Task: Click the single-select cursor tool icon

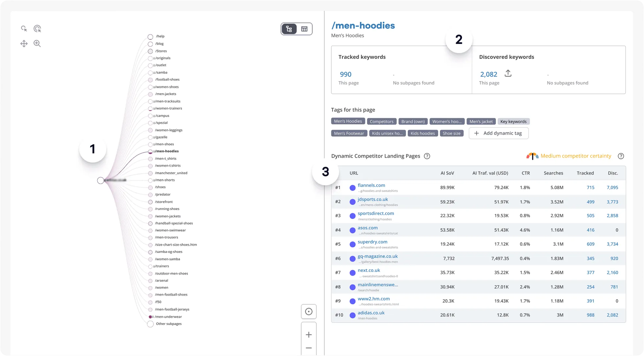Action: click(24, 29)
